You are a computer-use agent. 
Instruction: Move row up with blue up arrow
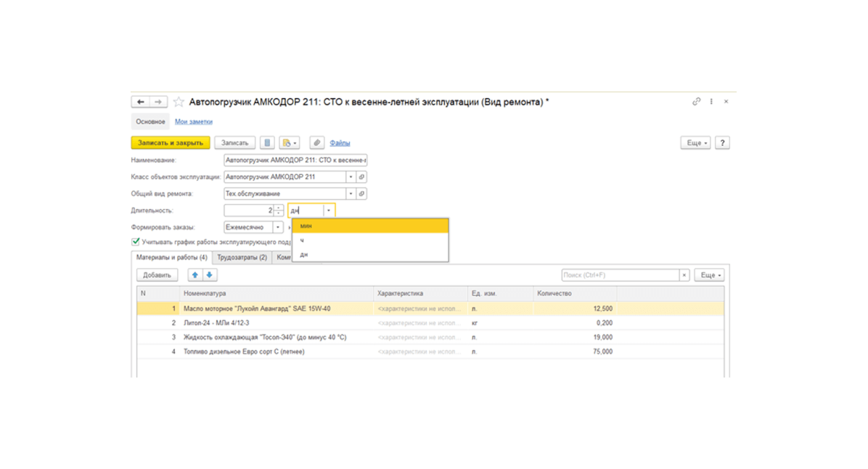point(195,275)
